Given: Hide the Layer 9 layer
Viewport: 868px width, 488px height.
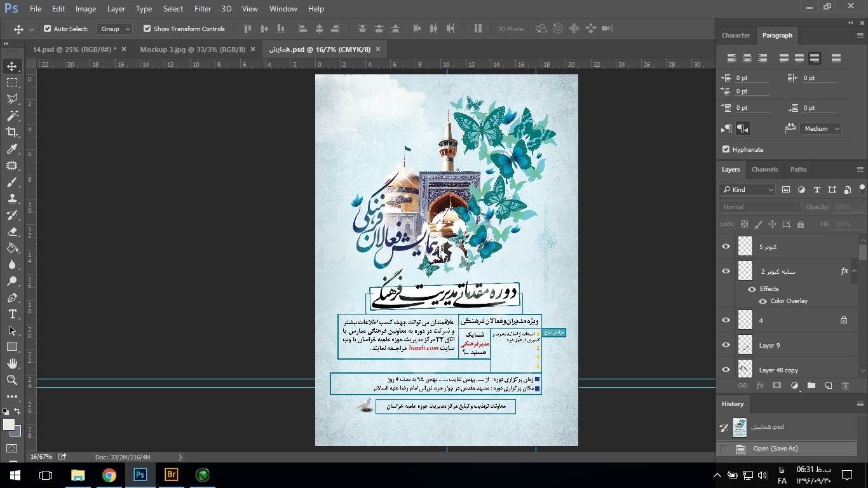Looking at the screenshot, I should pos(726,345).
